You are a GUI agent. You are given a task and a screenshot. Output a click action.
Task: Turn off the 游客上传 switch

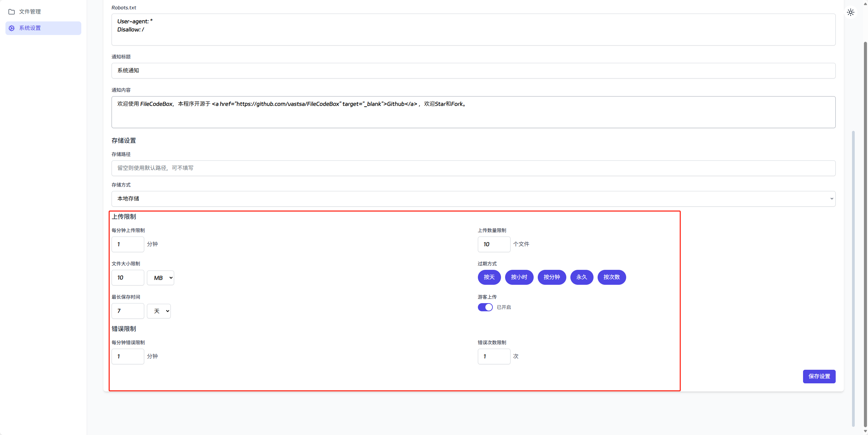pos(485,307)
